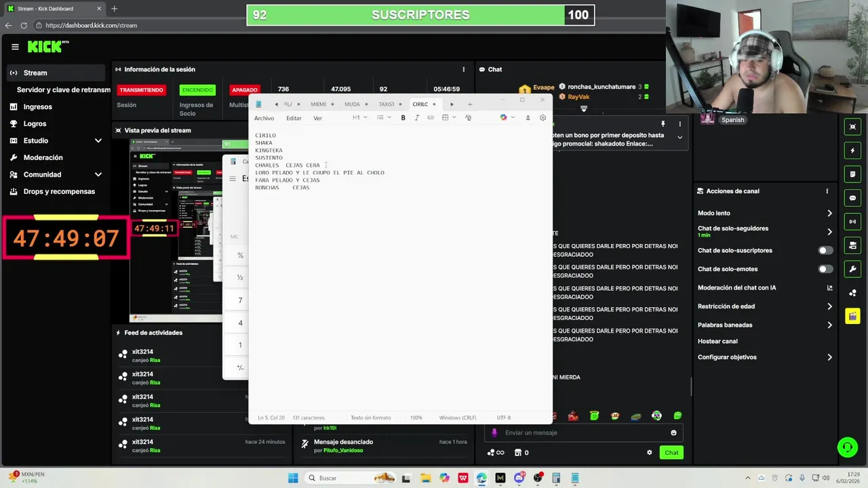Reload the browser page

pyautogui.click(x=24, y=25)
